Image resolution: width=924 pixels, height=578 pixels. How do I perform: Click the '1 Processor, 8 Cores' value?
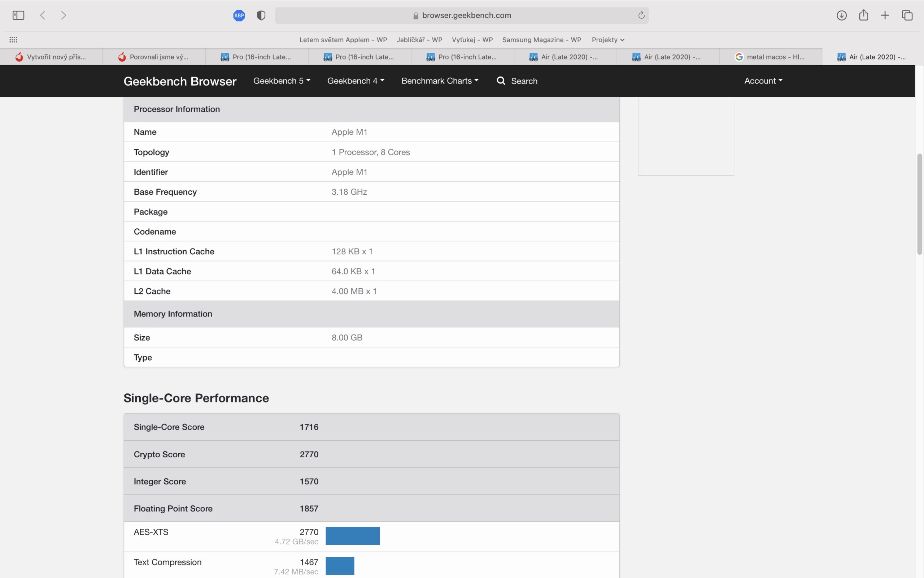pyautogui.click(x=370, y=152)
